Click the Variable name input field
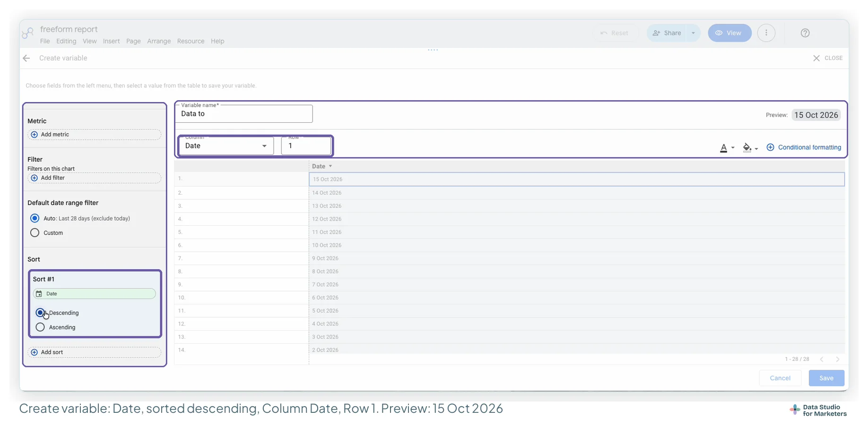Viewport: 868px width, 427px height. coord(244,114)
